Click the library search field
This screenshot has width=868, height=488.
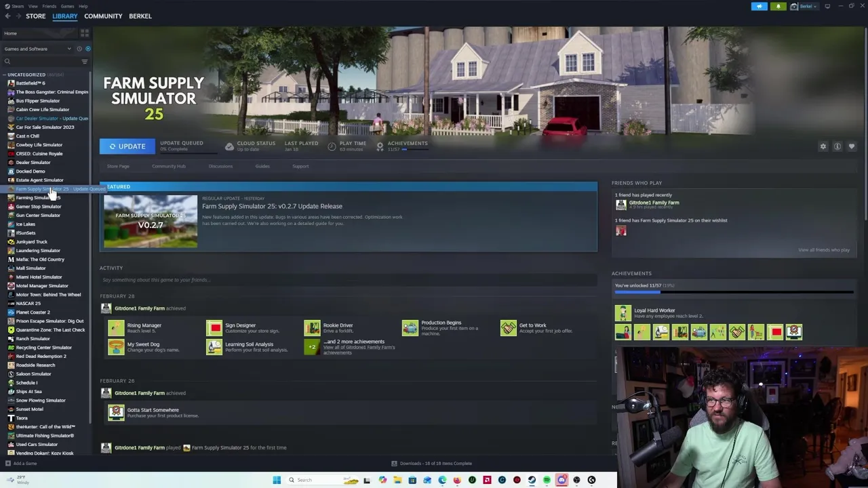tap(41, 62)
